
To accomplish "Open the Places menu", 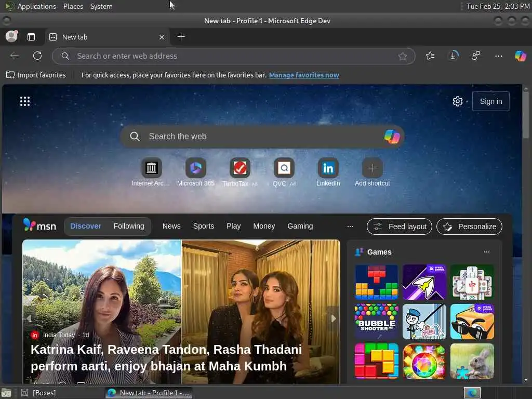I will (x=73, y=6).
